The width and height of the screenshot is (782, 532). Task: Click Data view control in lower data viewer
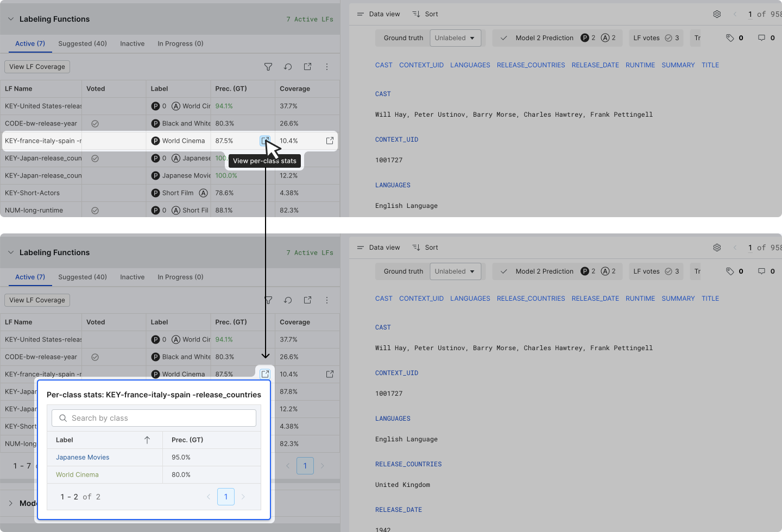pyautogui.click(x=379, y=248)
